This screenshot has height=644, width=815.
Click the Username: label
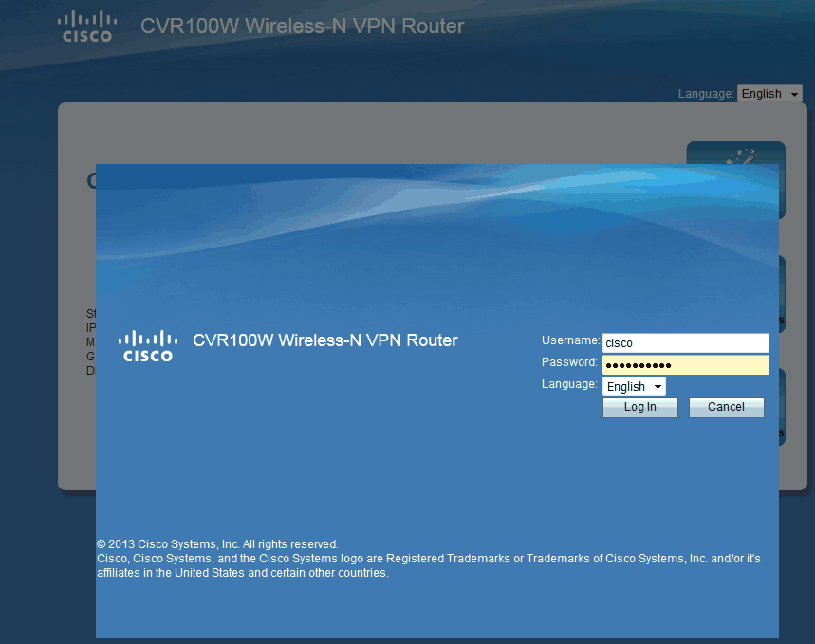[571, 340]
